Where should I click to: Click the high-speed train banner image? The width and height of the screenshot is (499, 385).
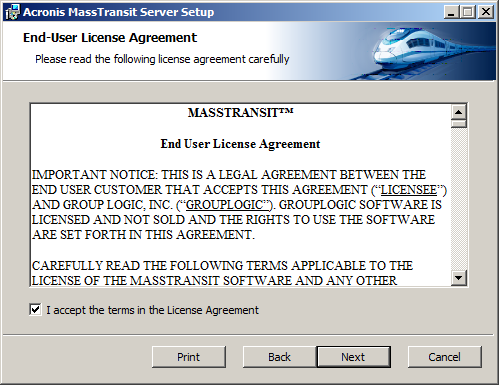coord(430,50)
